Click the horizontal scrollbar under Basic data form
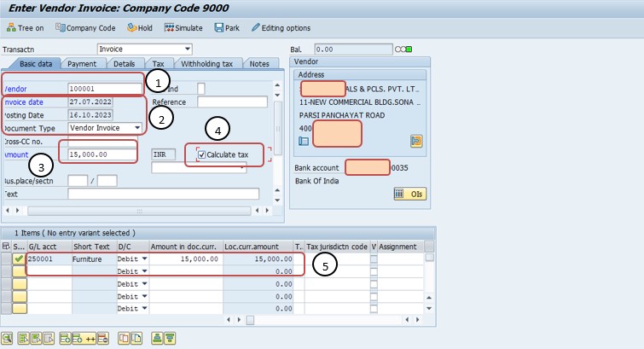644x349 pixels. tap(139, 211)
